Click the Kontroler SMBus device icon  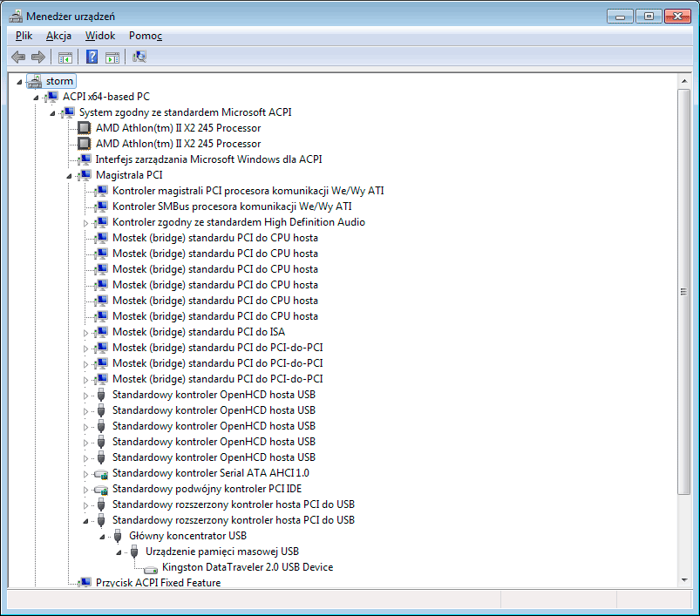(x=101, y=206)
